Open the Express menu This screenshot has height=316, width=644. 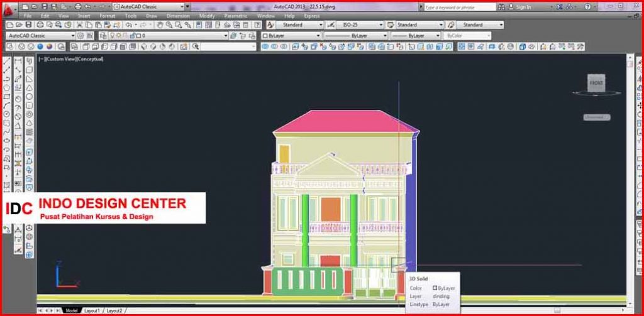click(x=312, y=16)
